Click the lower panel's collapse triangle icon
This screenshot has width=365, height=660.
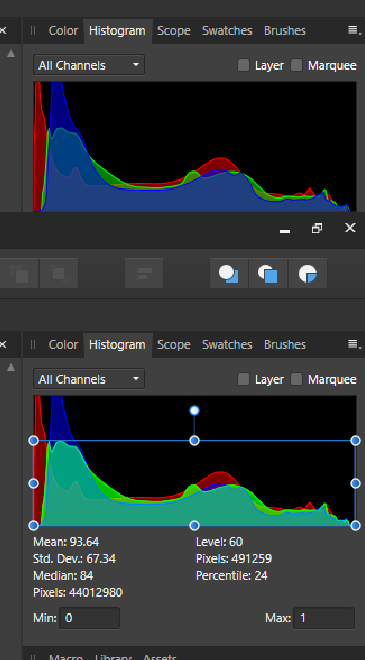point(11,367)
